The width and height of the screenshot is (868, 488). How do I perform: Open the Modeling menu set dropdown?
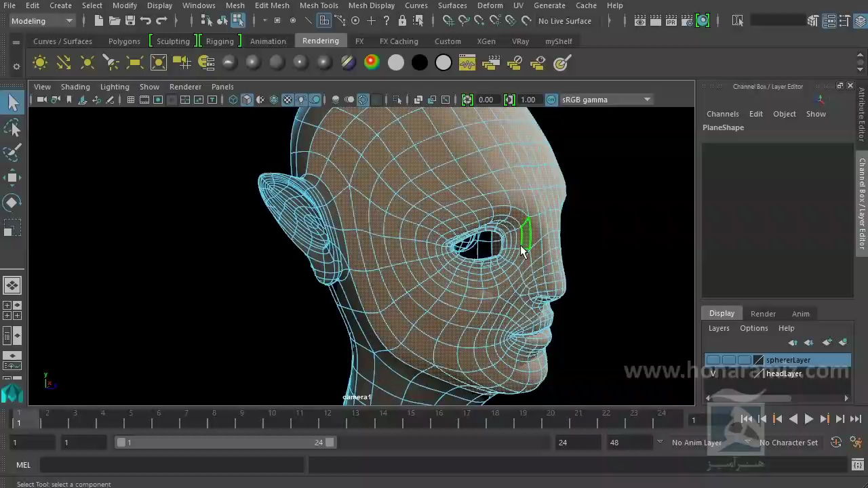coord(41,21)
